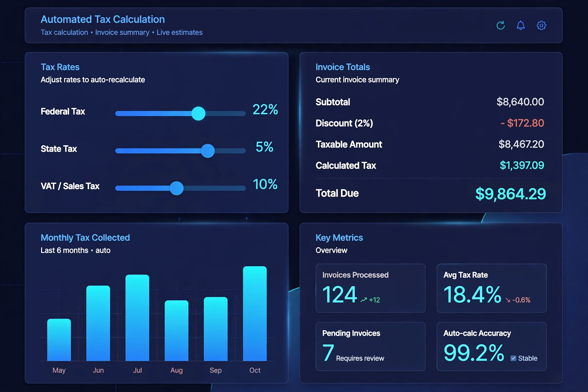Open settings with the gear icon
This screenshot has height=392, width=588.
tap(541, 25)
